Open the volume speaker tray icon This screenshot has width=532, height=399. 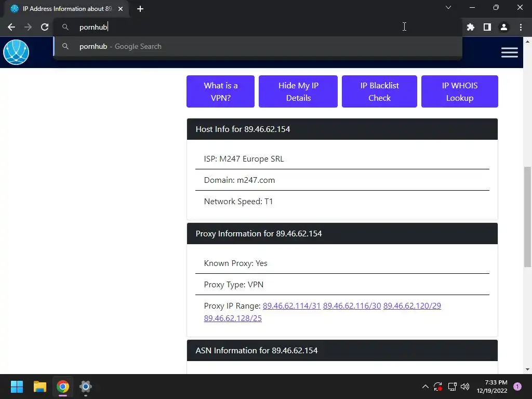[465, 387]
